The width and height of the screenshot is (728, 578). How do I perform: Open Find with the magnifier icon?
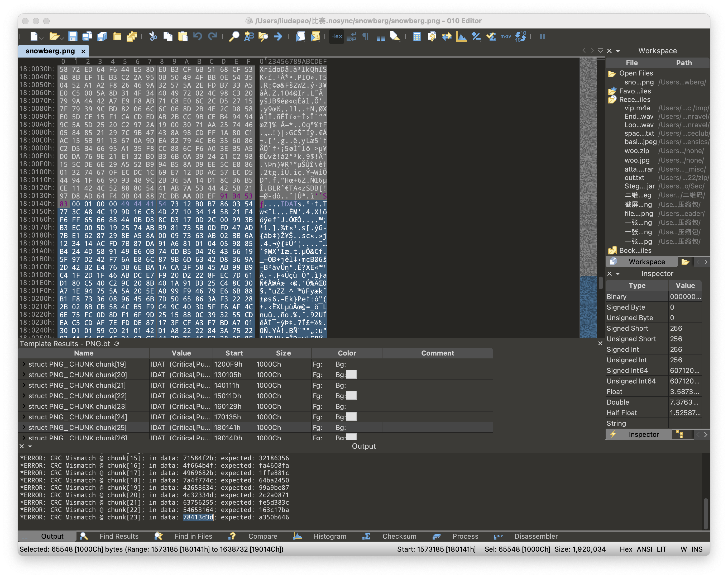tap(234, 36)
